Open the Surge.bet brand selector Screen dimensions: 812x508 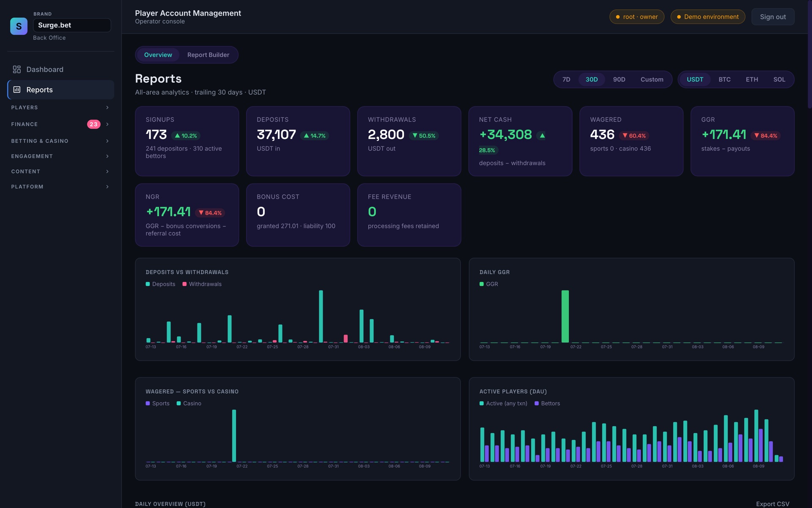click(x=72, y=25)
